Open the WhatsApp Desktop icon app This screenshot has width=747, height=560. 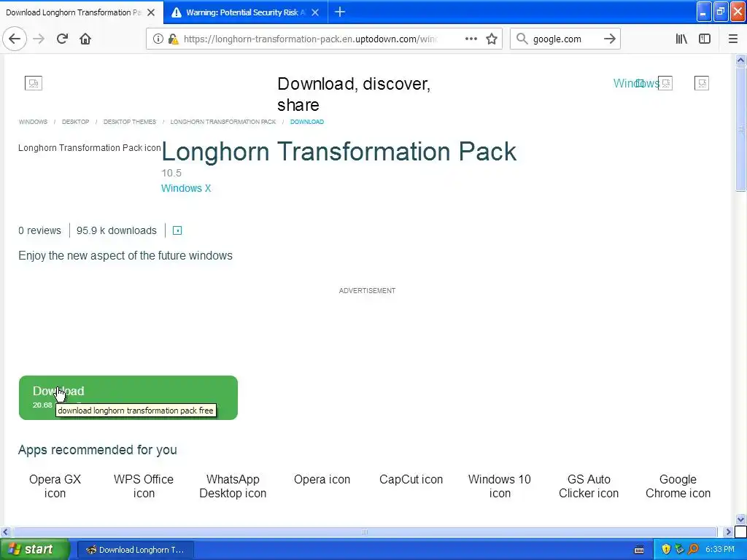coord(233,486)
